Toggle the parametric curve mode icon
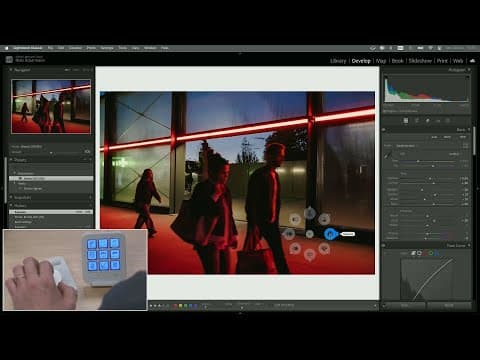480x360 pixels. 413,253
